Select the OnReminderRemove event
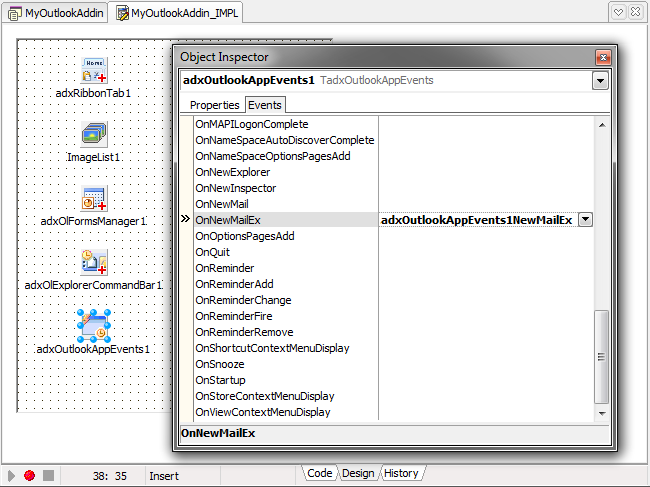 pyautogui.click(x=244, y=332)
